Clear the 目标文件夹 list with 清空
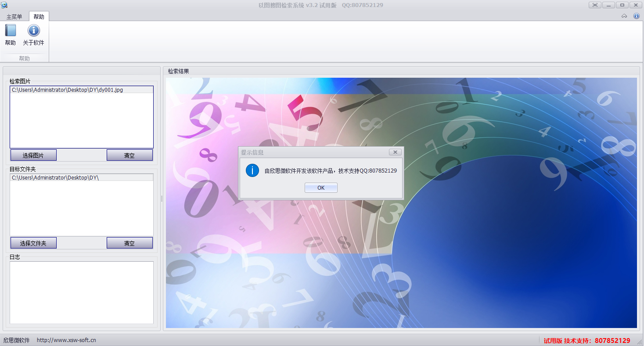Screen dimensions: 644x346 [130, 243]
